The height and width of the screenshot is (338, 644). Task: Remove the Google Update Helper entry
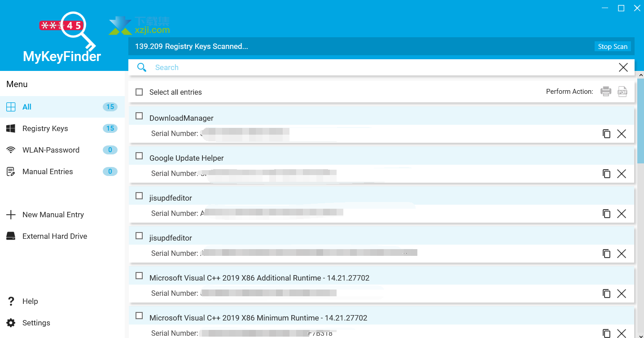622,174
